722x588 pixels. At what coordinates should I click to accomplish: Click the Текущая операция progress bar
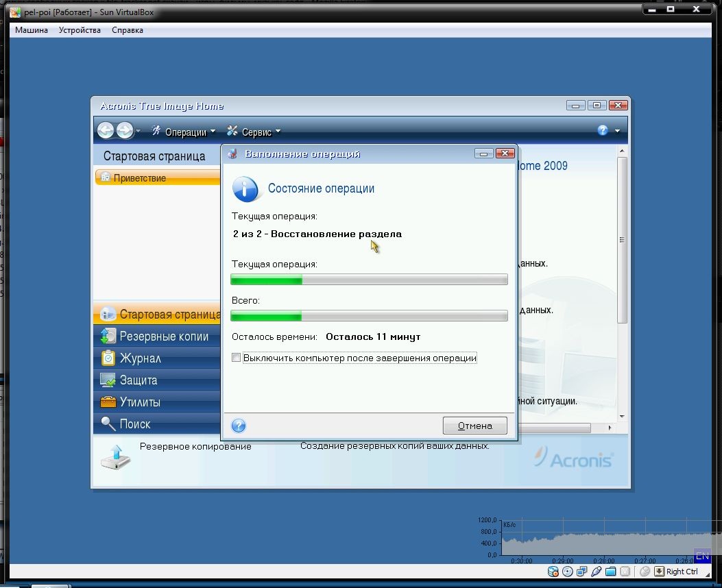pos(369,280)
